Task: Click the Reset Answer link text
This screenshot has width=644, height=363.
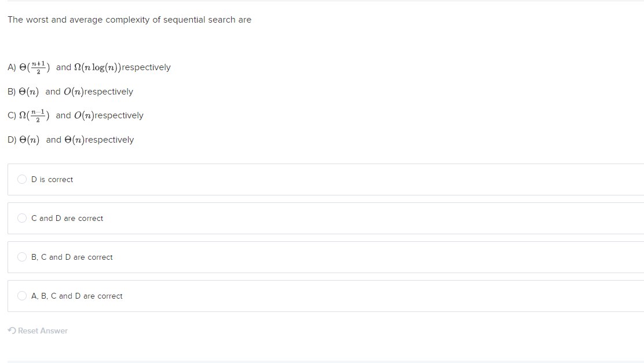Action: tap(43, 331)
